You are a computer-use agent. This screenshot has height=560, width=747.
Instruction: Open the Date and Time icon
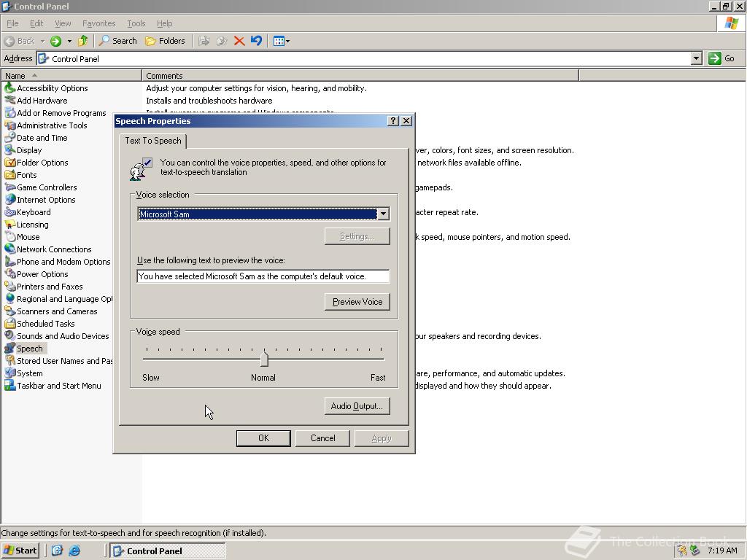pos(10,138)
